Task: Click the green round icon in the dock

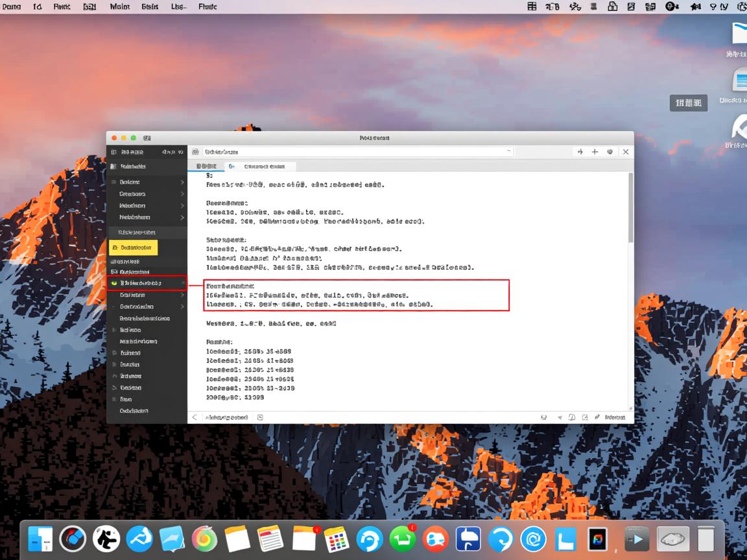Action: click(x=402, y=539)
